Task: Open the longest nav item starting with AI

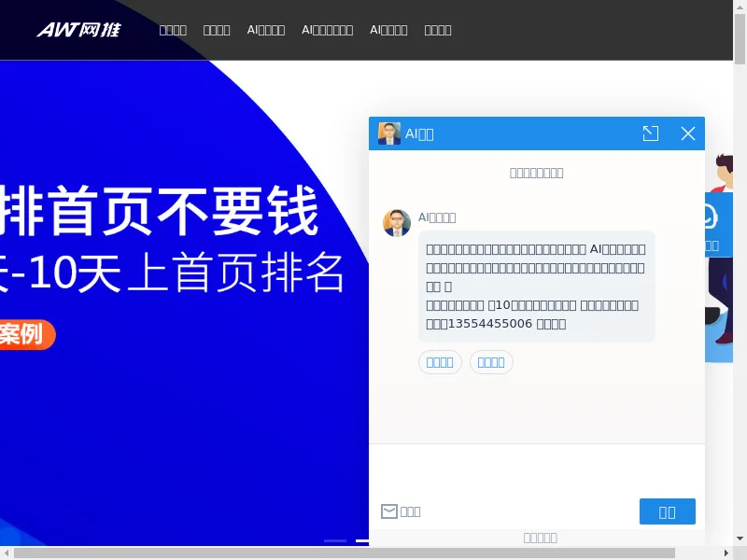Action: [x=327, y=30]
